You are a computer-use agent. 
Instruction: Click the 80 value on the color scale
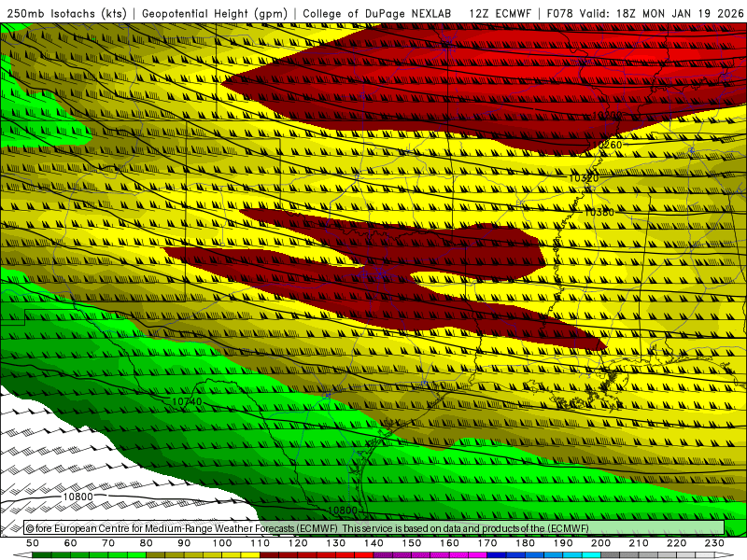(x=147, y=543)
